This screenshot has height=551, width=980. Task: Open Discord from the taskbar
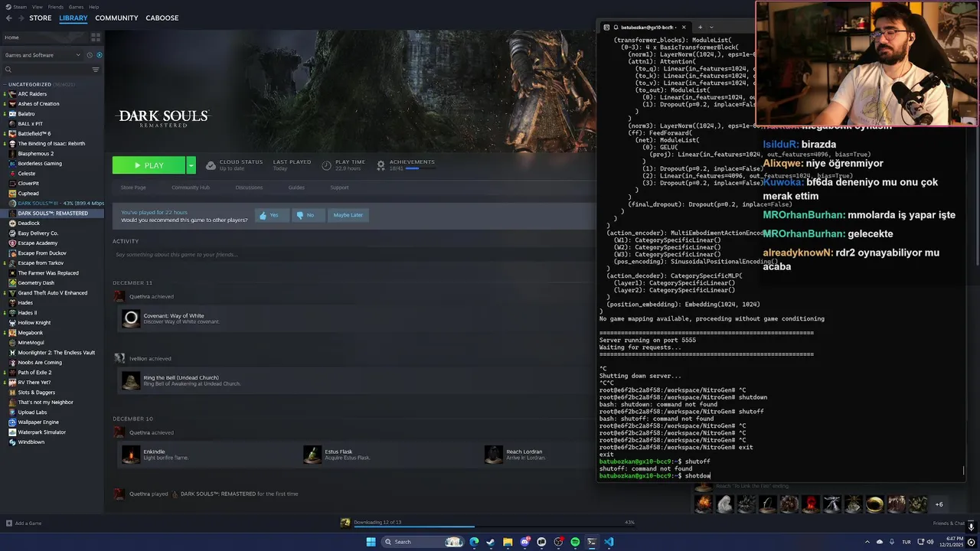tap(524, 542)
